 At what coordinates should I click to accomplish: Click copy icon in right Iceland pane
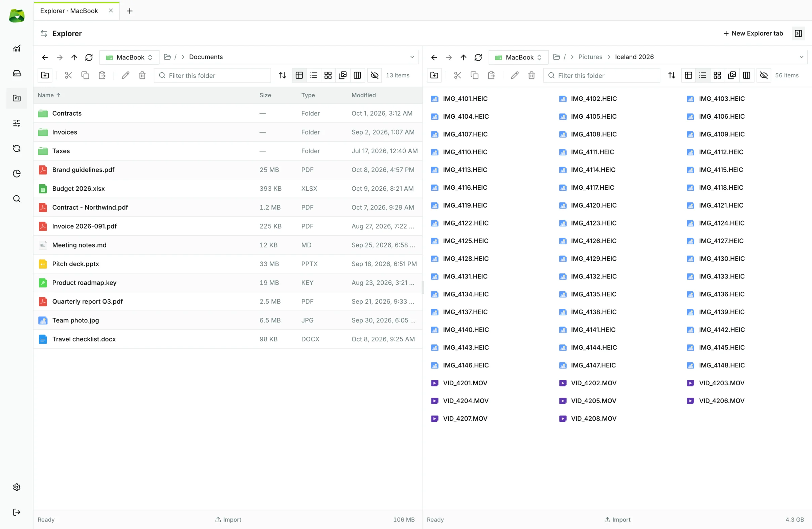(474, 75)
